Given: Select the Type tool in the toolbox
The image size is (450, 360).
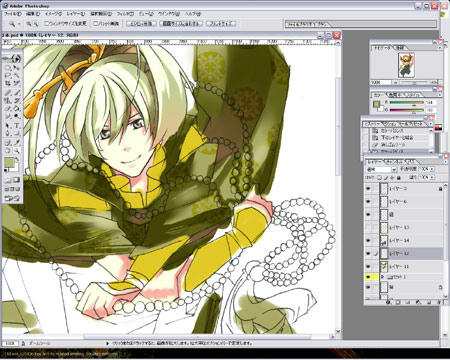Looking at the screenshot, I should click(17, 125).
